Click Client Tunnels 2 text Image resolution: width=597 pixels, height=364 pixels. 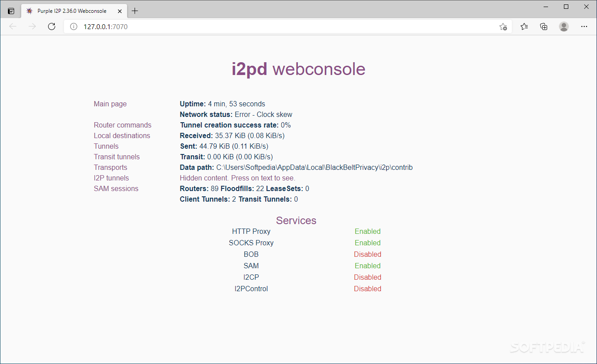click(x=208, y=199)
